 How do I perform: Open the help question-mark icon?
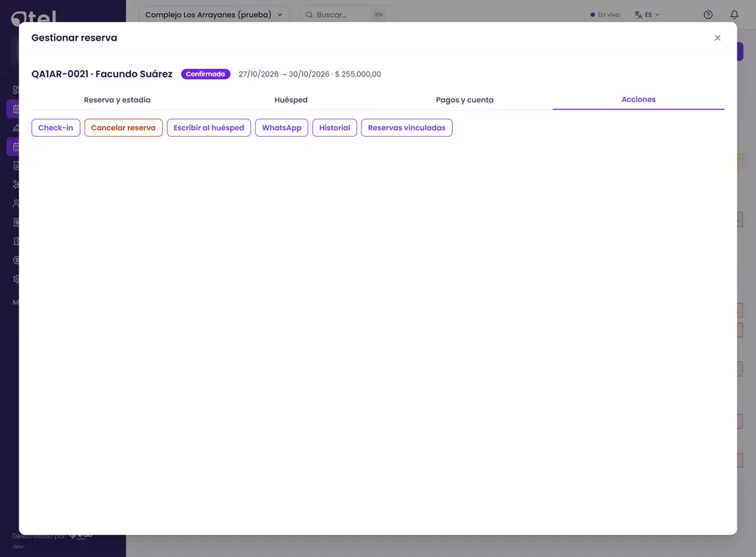[x=708, y=14]
